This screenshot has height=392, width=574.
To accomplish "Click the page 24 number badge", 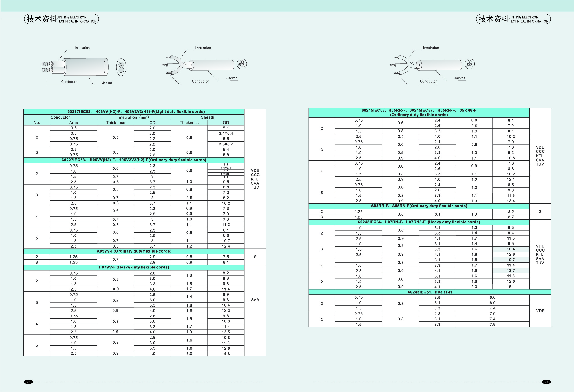I will click(546, 382).
